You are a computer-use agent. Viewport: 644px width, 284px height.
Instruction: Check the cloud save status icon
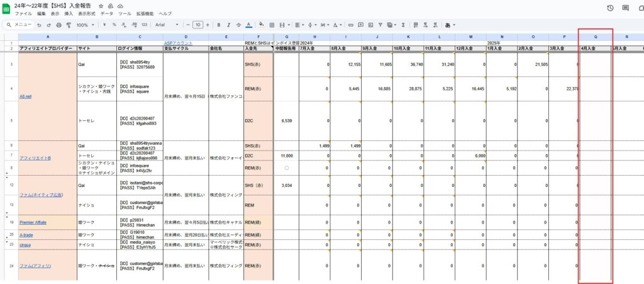coord(120,6)
